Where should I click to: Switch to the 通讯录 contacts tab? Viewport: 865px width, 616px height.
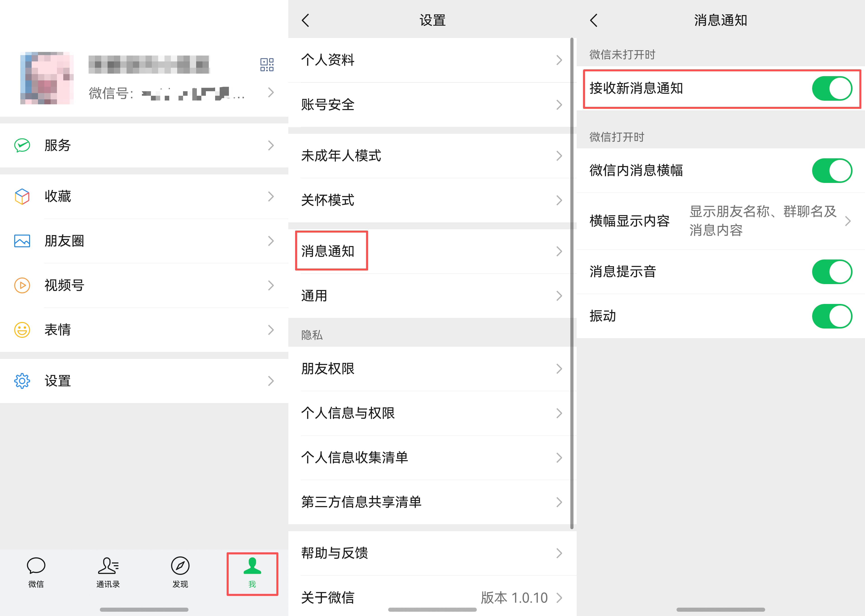[108, 572]
